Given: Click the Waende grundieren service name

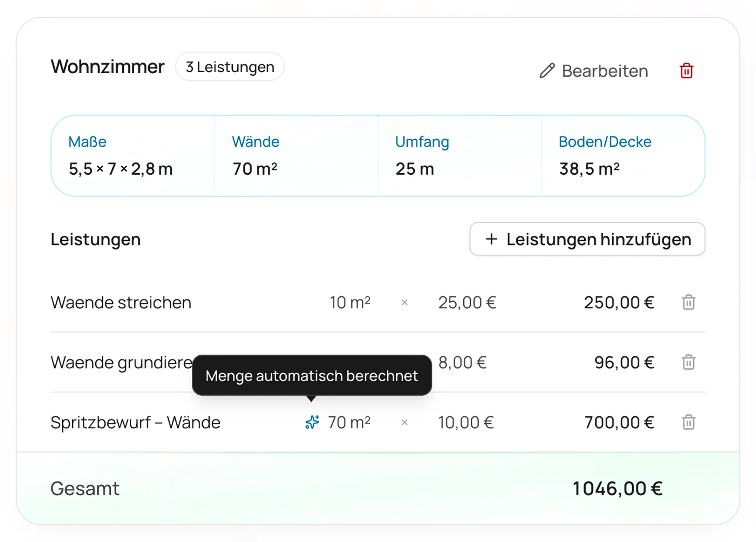Looking at the screenshot, I should tap(121, 362).
